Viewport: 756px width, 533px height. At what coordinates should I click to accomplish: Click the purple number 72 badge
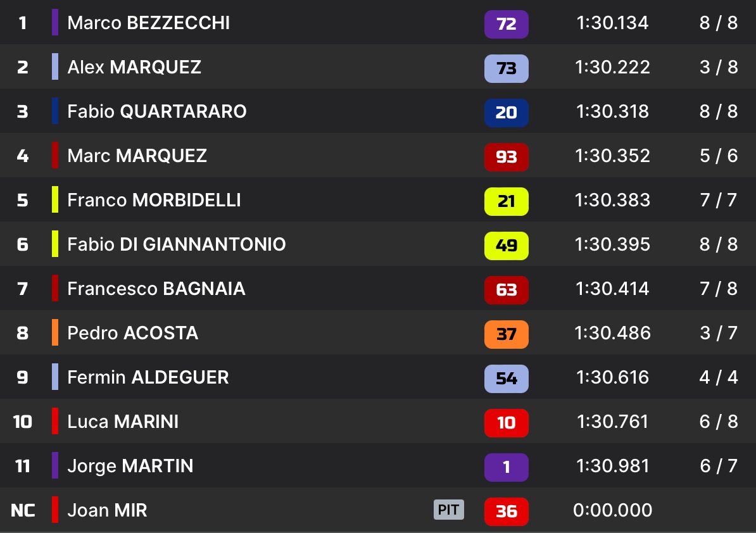(506, 24)
